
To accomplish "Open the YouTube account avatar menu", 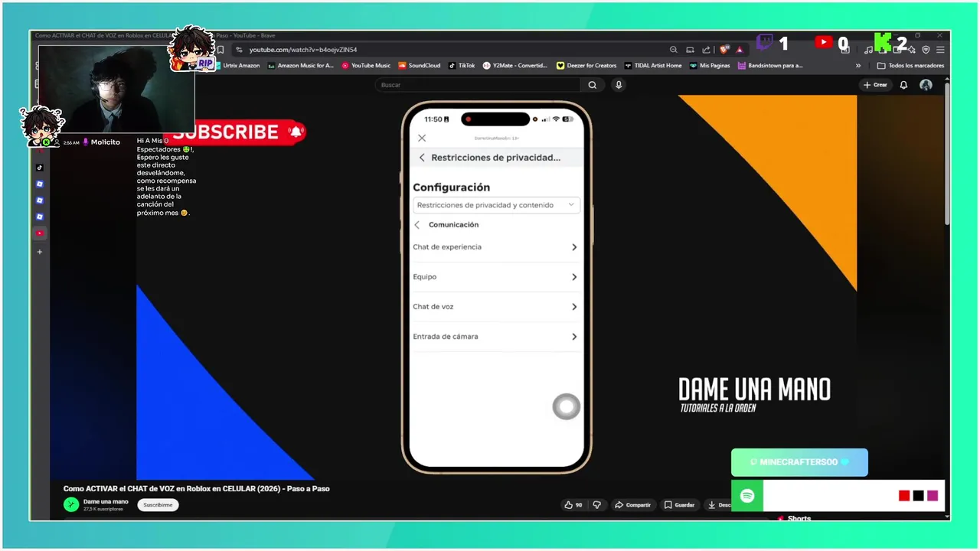I will (x=926, y=85).
